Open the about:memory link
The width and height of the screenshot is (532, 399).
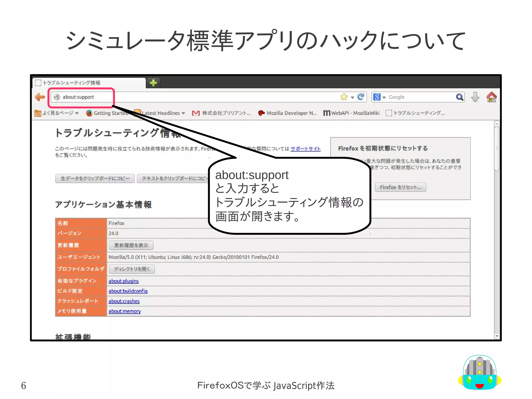tap(125, 311)
